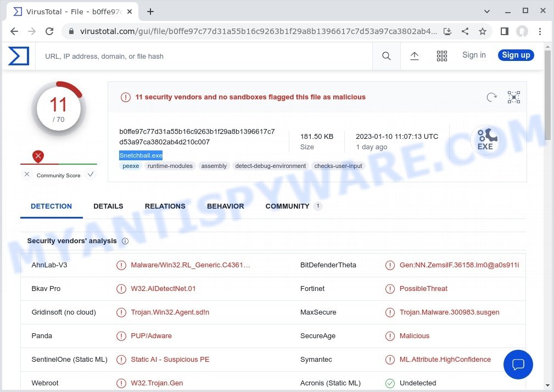Click the search magnifier icon
This screenshot has width=554, height=392.
pyautogui.click(x=386, y=56)
